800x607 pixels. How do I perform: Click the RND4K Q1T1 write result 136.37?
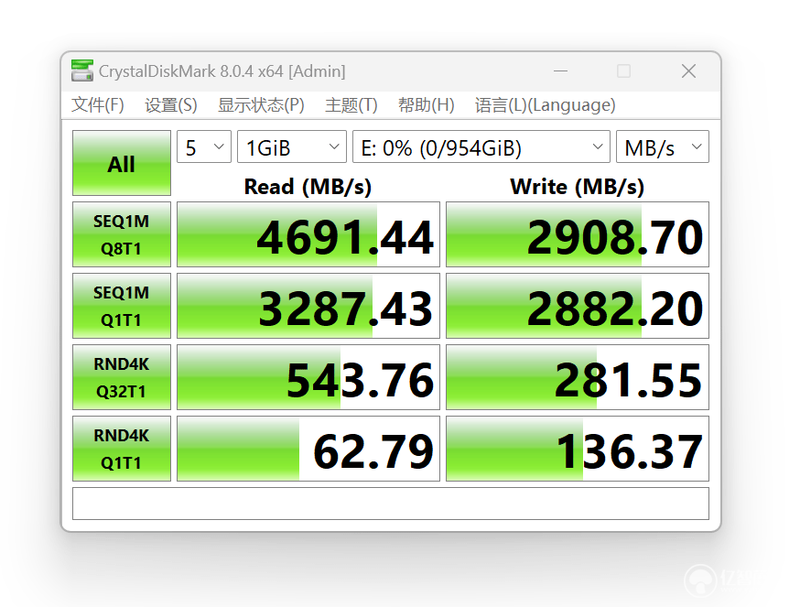point(578,449)
